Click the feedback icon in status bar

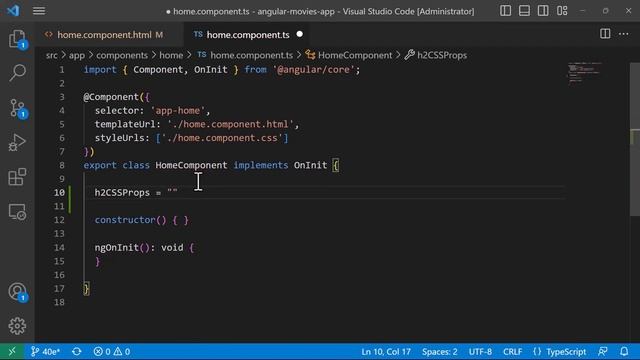pyautogui.click(x=602, y=351)
